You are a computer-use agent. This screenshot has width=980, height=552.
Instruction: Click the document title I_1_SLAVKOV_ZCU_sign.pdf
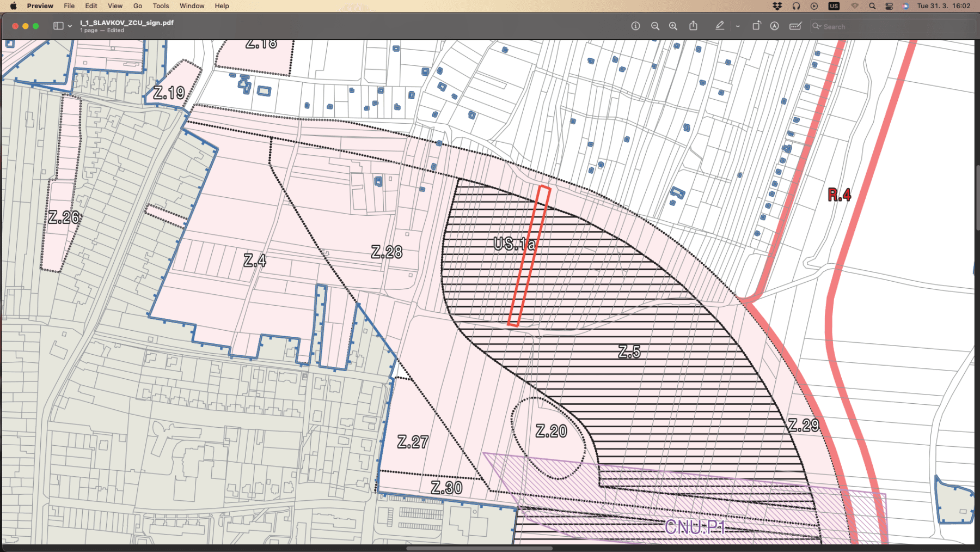[x=127, y=23]
